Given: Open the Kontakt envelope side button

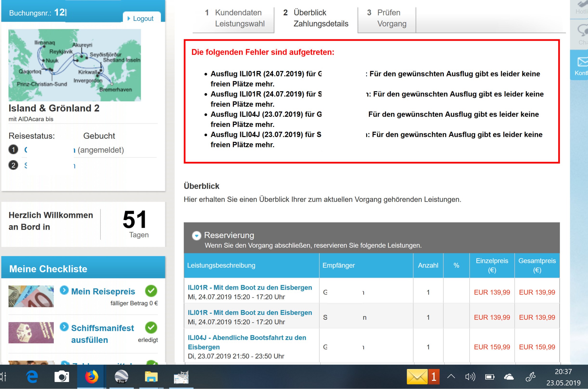Looking at the screenshot, I should pyautogui.click(x=581, y=65).
